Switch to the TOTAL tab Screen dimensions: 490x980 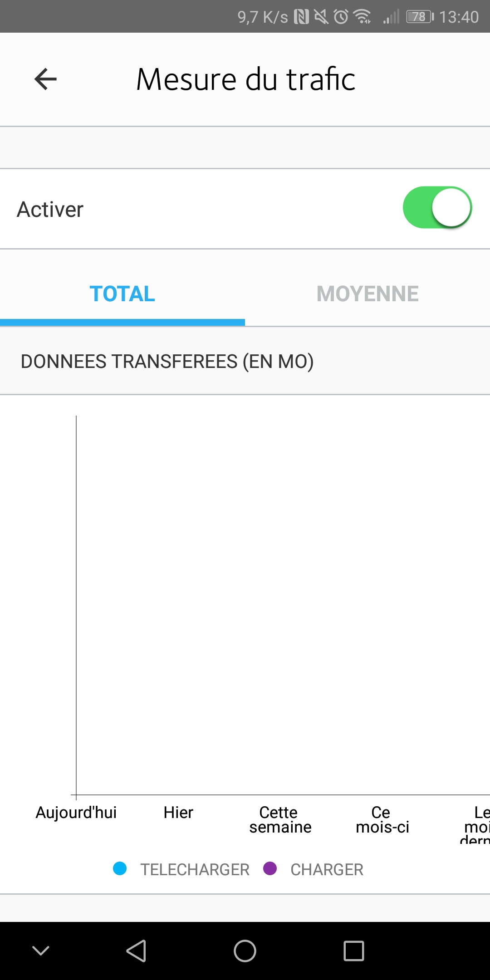(x=122, y=294)
